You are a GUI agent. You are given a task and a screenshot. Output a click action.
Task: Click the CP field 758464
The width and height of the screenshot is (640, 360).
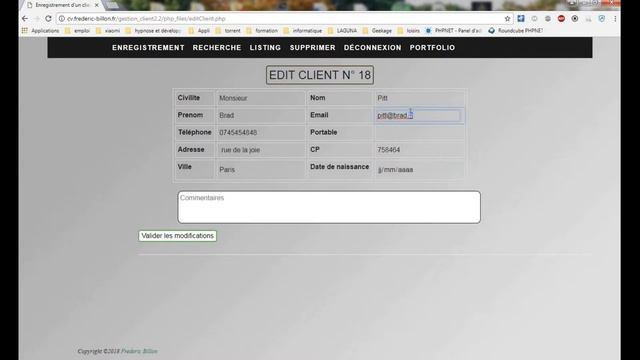pyautogui.click(x=419, y=150)
